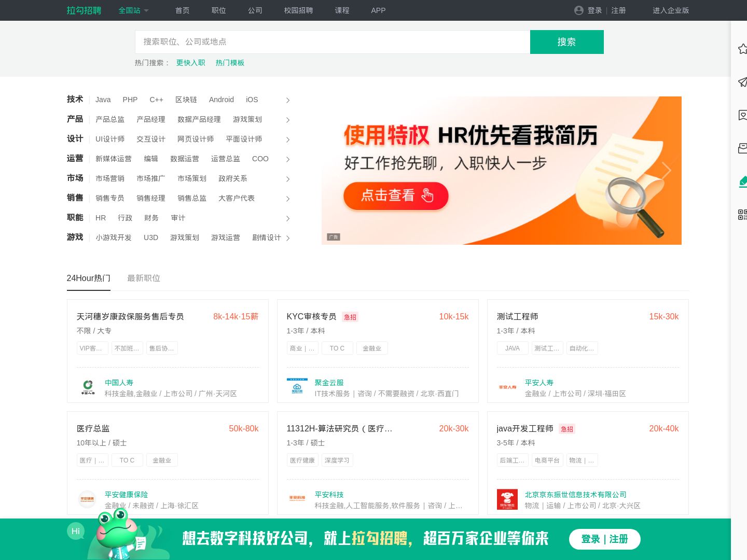747x560 pixels.
Task: Expand the 市场 category row arrow
Action: 288,179
